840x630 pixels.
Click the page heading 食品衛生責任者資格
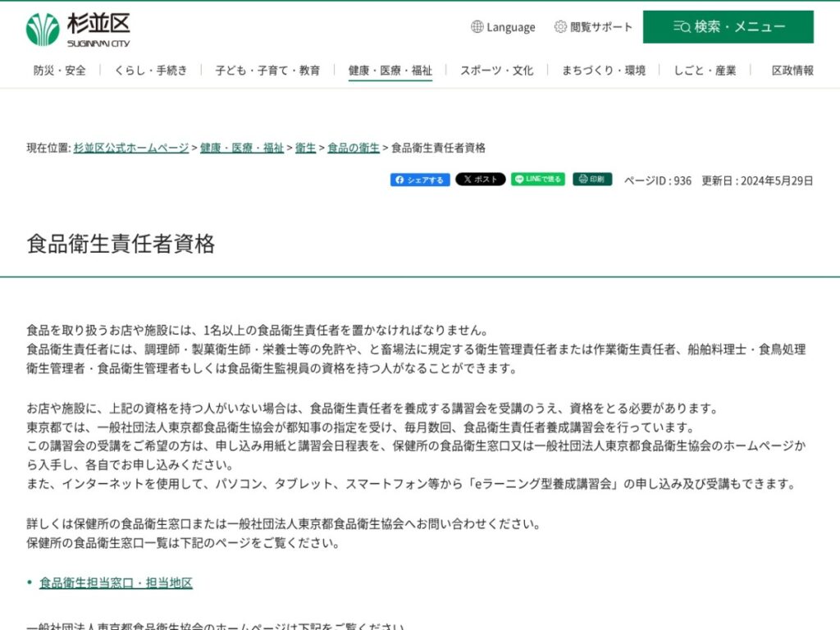tap(121, 244)
